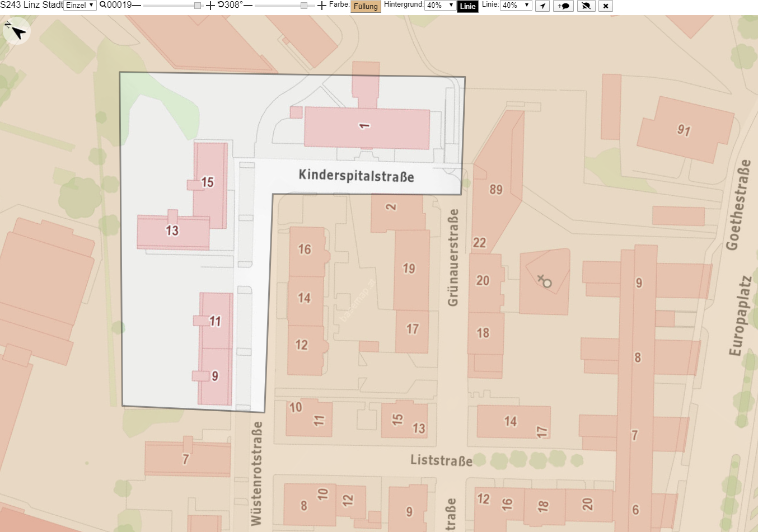Click the rotation slider handle

click(x=303, y=6)
